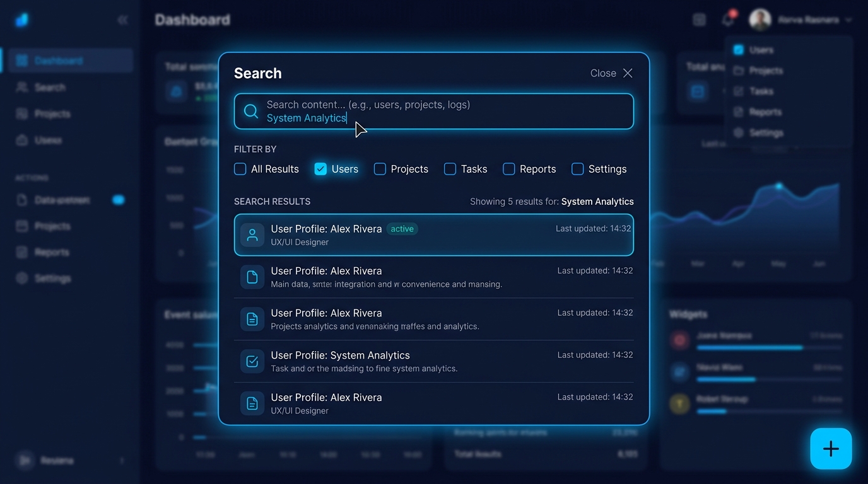Click inside the search input field
The image size is (868, 484).
coord(434,112)
